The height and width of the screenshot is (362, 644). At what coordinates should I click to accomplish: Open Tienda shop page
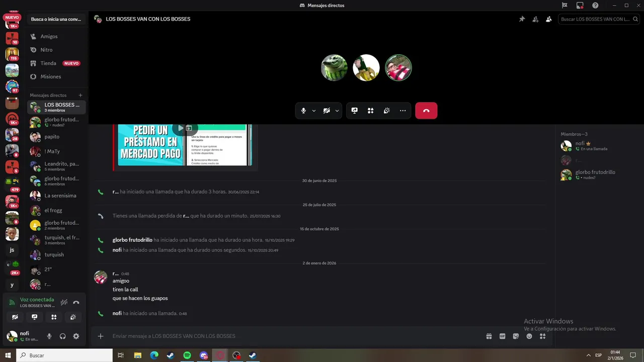(56, 63)
